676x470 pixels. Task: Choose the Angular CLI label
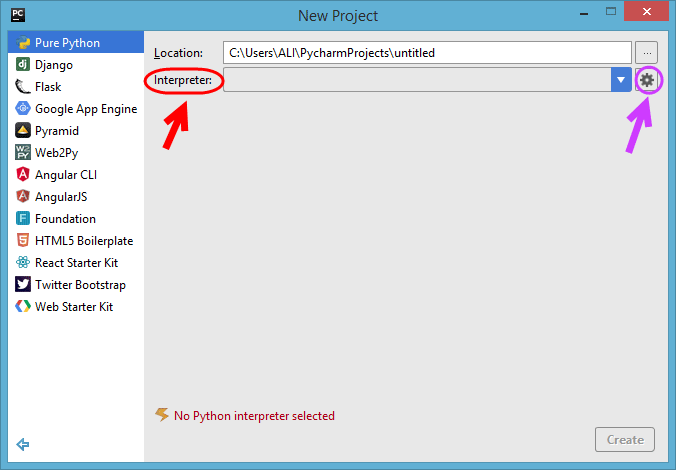(66, 175)
